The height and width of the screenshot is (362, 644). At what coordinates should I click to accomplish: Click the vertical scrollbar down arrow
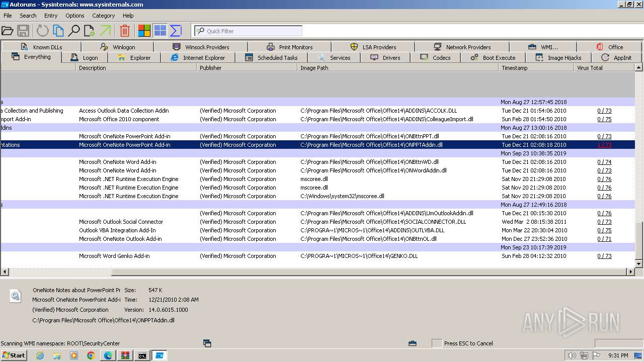point(639,263)
